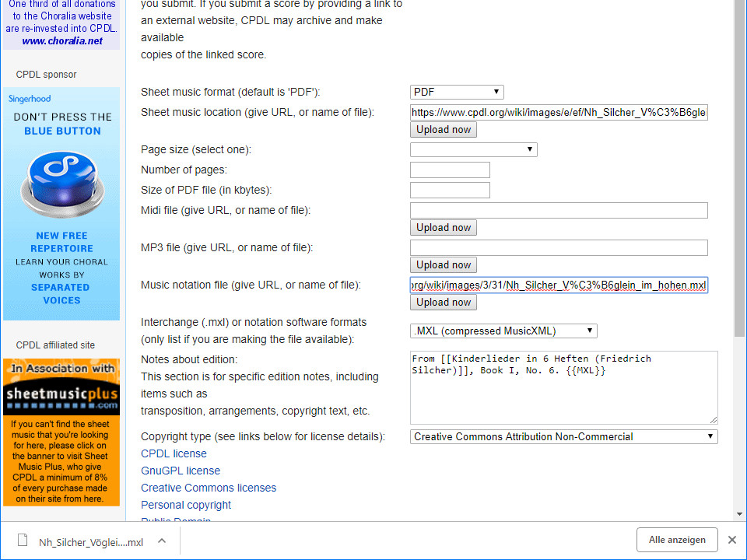Viewport: 747px width, 560px height.
Task: Open the CPDL license link
Action: coord(174,453)
